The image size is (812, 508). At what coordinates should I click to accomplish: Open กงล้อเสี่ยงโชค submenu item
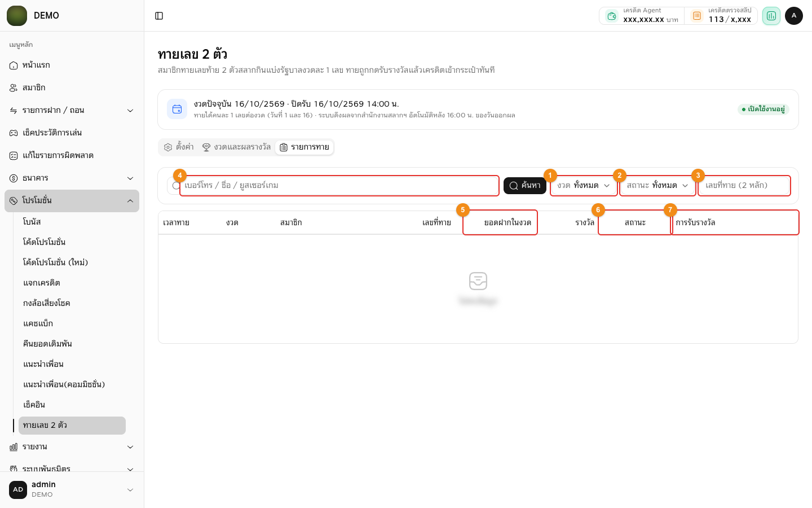click(72, 303)
